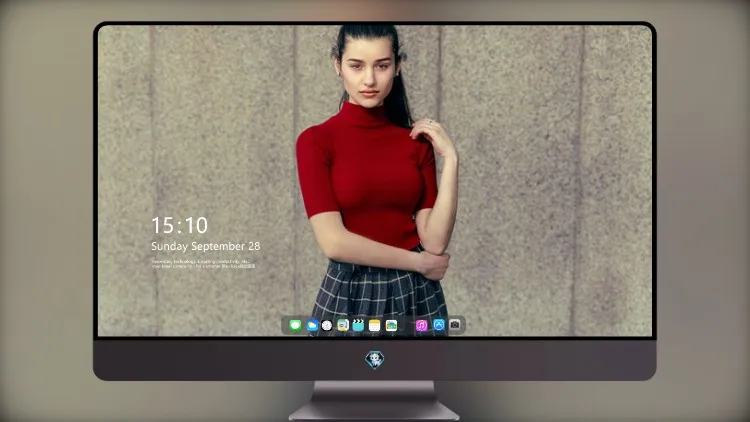Open the green Messages app in the dock
Image resolution: width=750 pixels, height=422 pixels.
[x=295, y=325]
